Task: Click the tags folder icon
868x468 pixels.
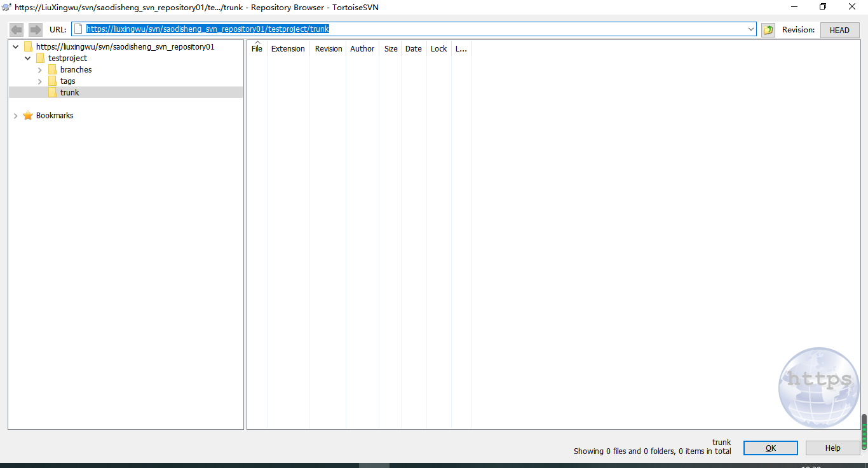Action: pyautogui.click(x=52, y=81)
